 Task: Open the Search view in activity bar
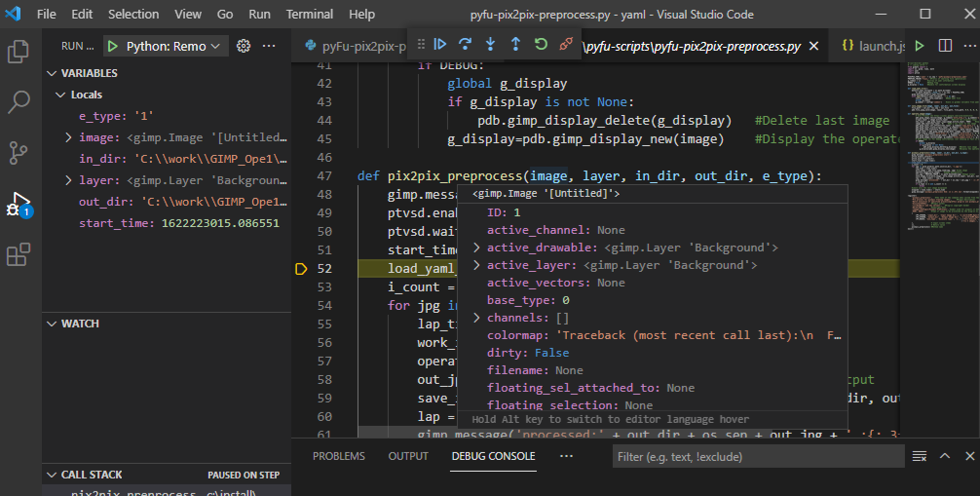[x=19, y=102]
